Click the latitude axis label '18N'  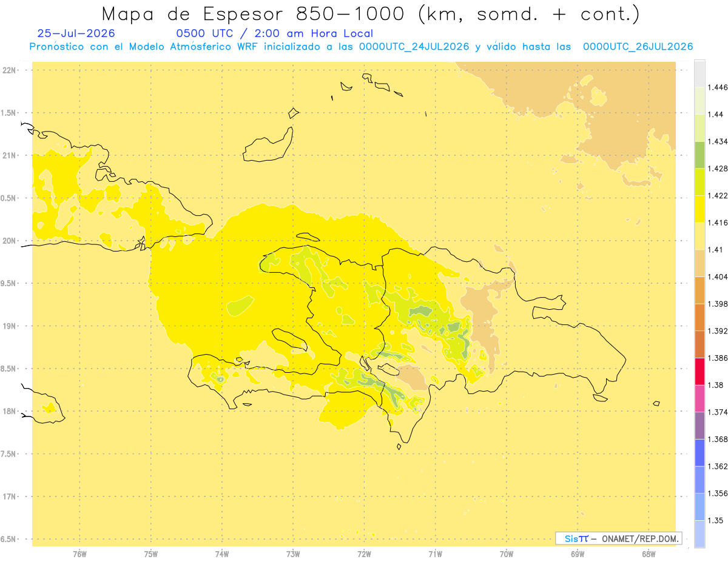click(x=9, y=411)
